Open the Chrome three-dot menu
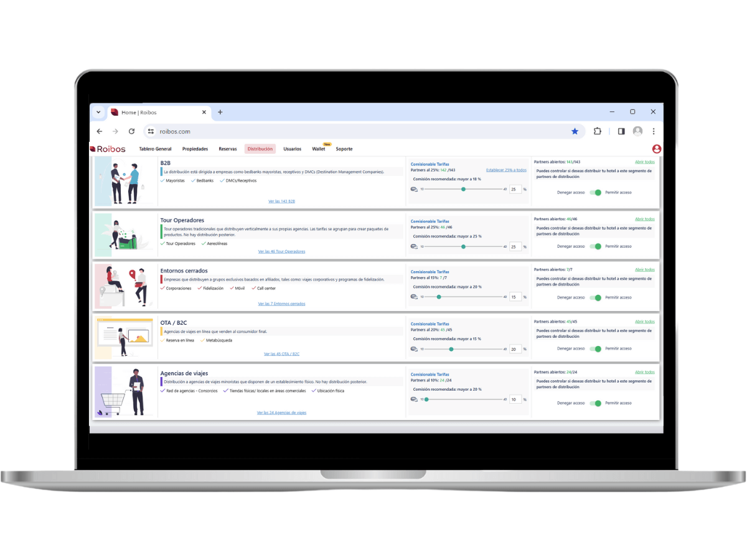747x560 pixels. click(654, 131)
